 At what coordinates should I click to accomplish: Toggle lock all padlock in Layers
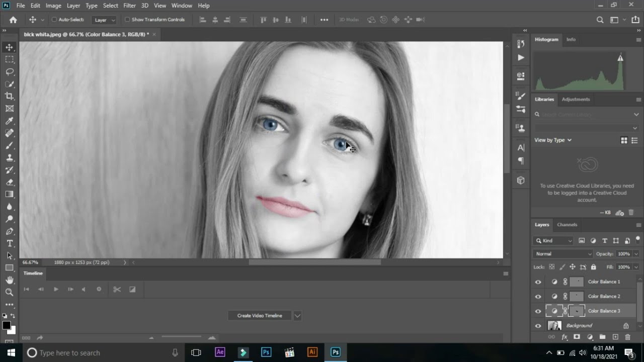pos(593,267)
